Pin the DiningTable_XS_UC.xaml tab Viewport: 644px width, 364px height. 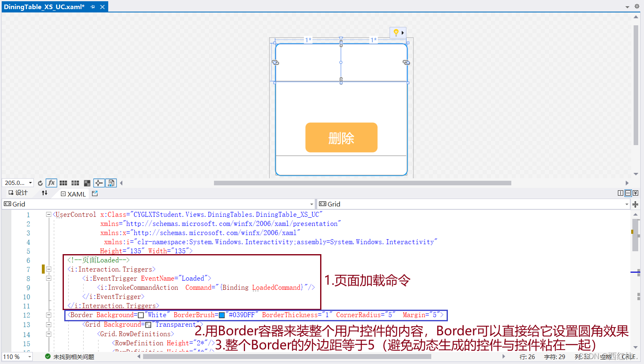click(x=92, y=7)
